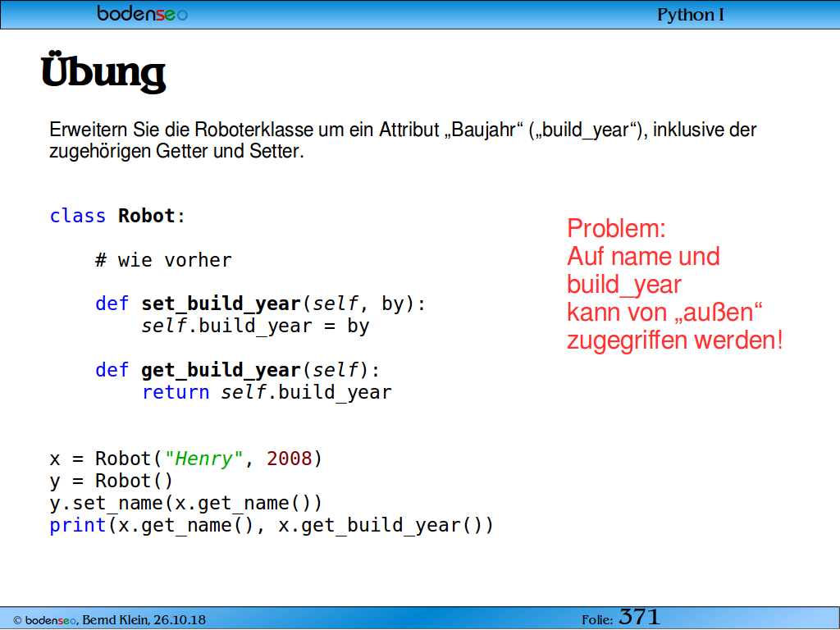The width and height of the screenshot is (840, 630).
Task: Click the red 'Problem:' label
Action: tap(616, 229)
